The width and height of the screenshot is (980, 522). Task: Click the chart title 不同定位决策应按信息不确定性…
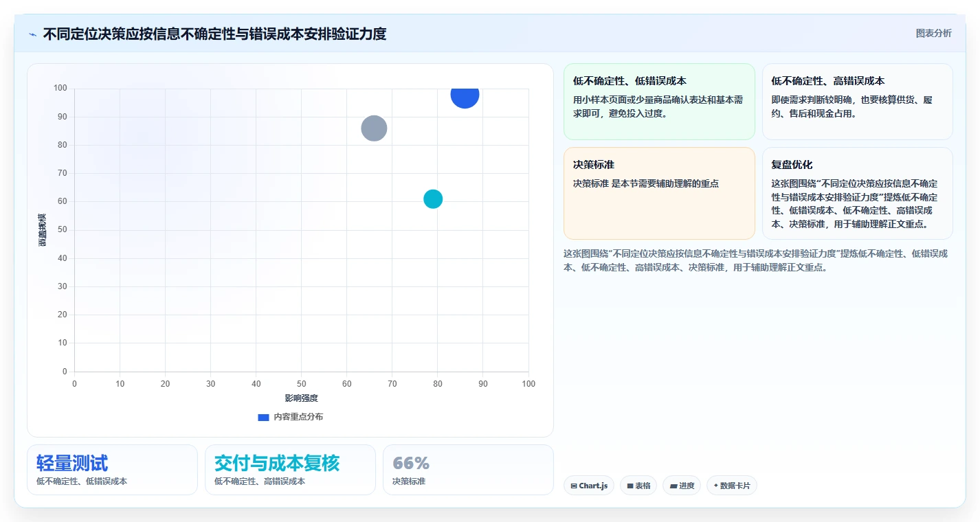[214, 34]
